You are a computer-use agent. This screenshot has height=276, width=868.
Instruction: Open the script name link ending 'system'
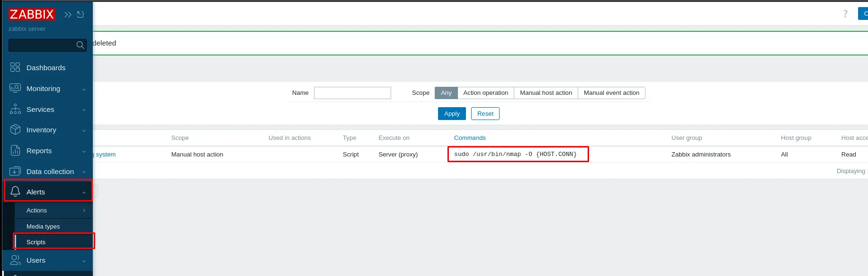[x=105, y=155]
